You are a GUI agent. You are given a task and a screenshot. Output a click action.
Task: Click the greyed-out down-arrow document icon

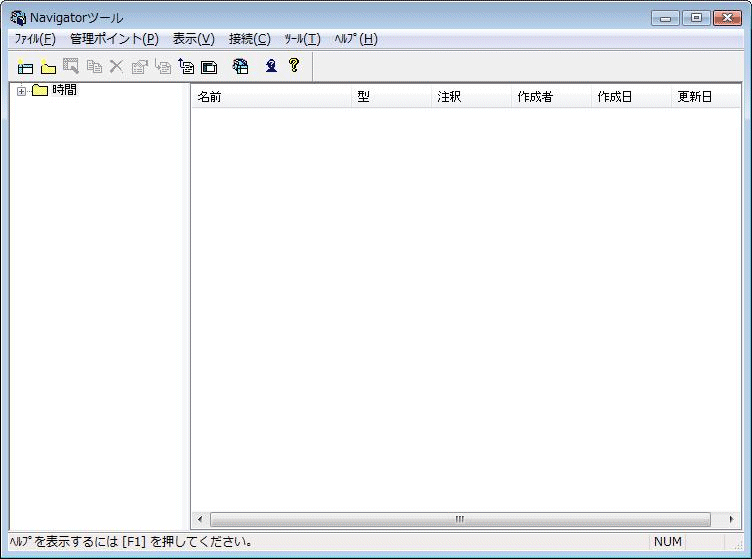[x=163, y=66]
